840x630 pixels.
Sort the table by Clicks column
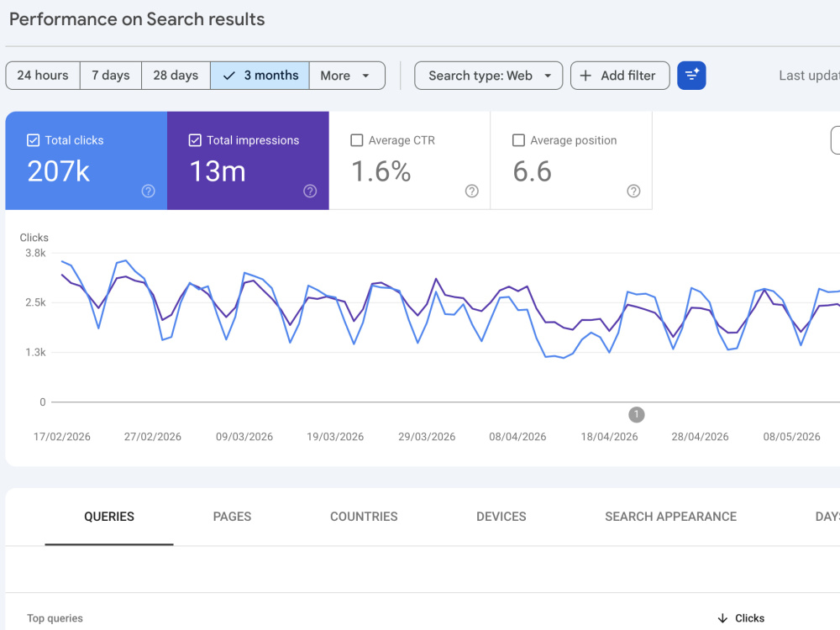(x=741, y=618)
